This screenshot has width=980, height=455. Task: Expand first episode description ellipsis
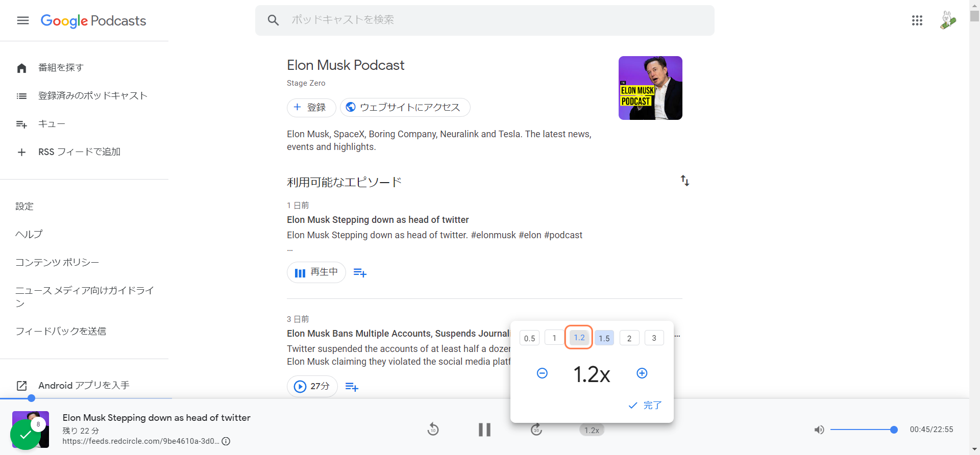tap(290, 249)
